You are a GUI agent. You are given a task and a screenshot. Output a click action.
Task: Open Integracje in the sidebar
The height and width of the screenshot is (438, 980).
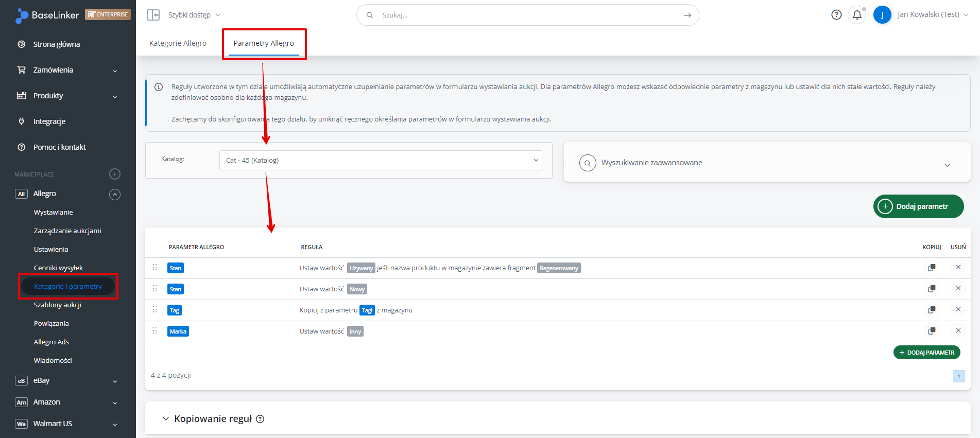(x=49, y=121)
